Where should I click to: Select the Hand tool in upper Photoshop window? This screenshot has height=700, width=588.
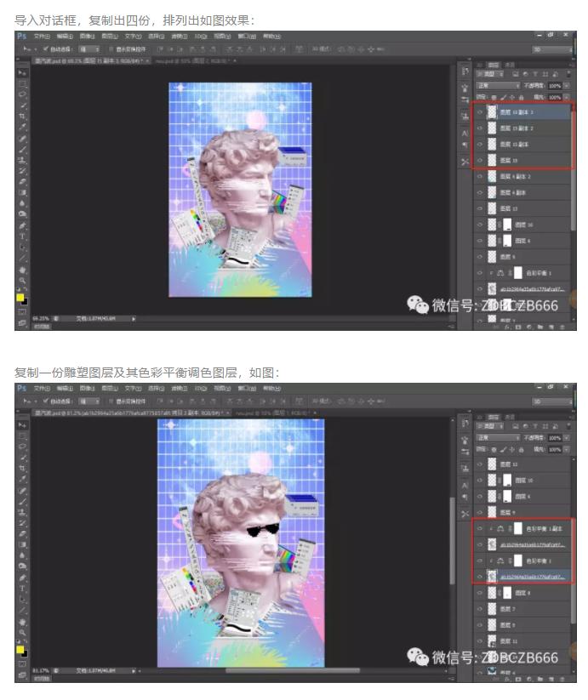22,270
